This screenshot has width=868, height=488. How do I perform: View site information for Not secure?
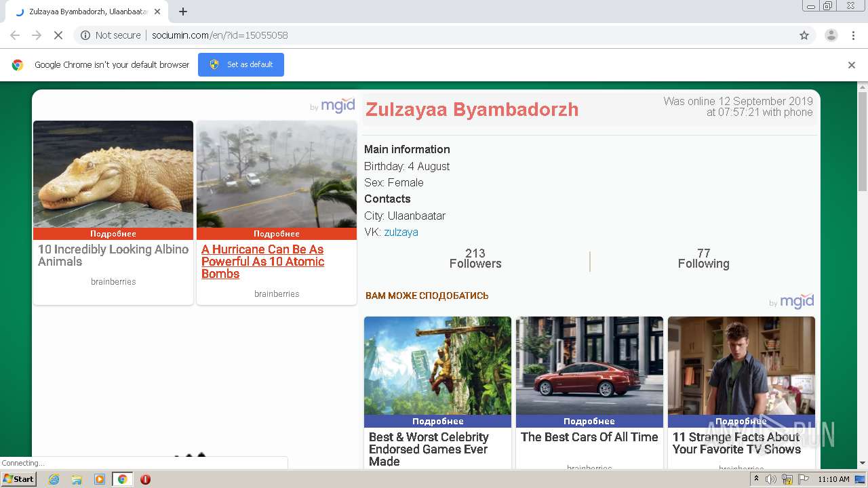(111, 35)
